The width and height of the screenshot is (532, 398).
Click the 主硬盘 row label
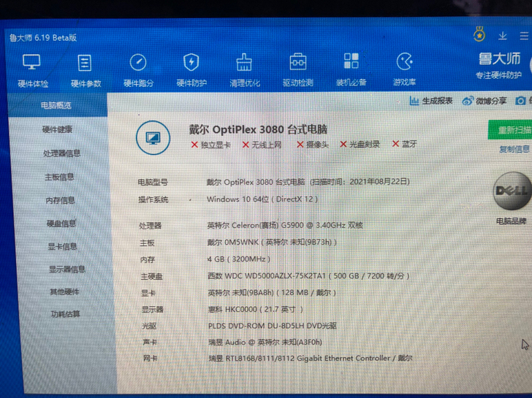click(152, 277)
